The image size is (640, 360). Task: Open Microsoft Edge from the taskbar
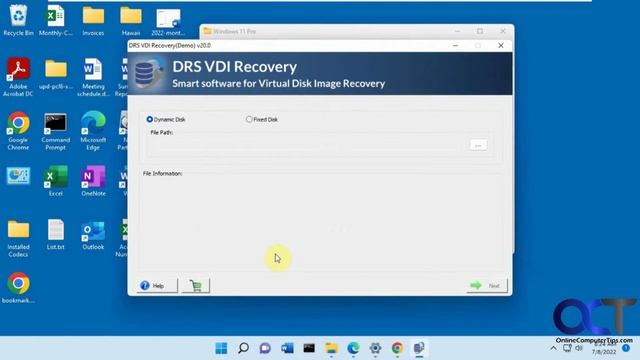[353, 348]
